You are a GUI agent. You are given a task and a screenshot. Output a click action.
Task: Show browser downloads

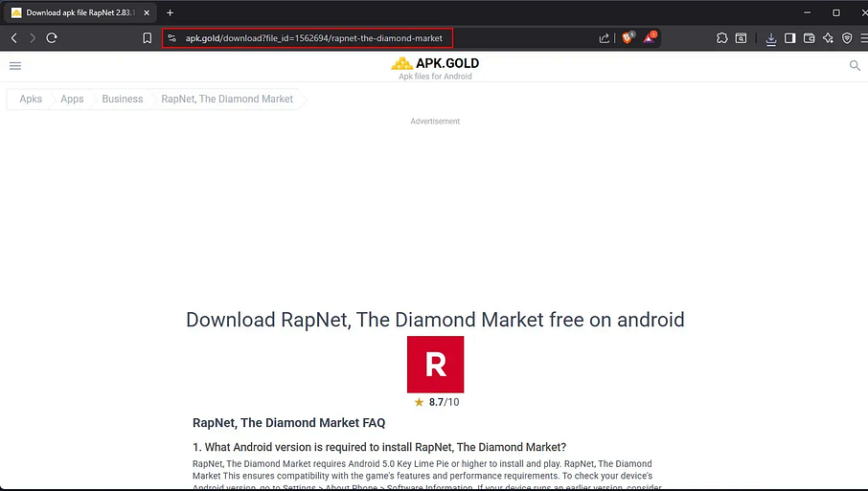coord(770,38)
